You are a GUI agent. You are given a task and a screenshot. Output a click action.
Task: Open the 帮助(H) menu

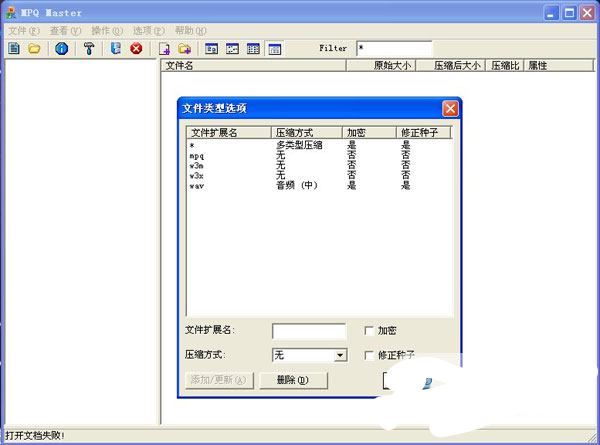coord(191,31)
